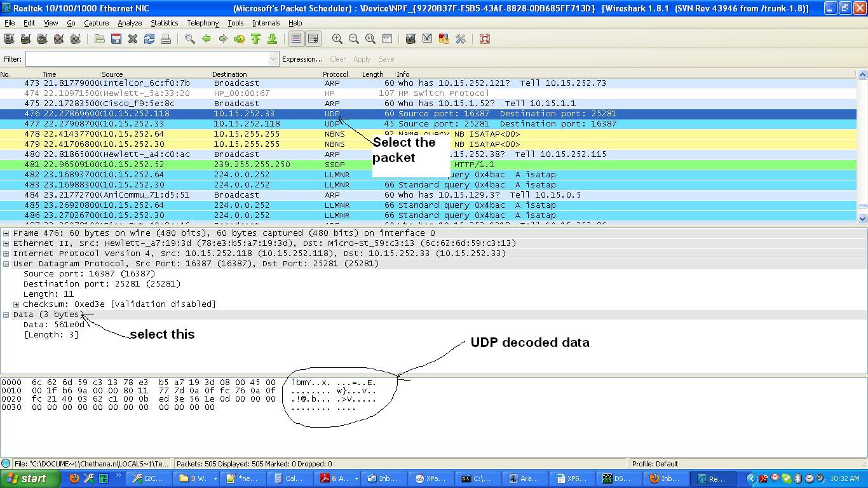Click the packet list scrollbar down arrow

[862, 219]
